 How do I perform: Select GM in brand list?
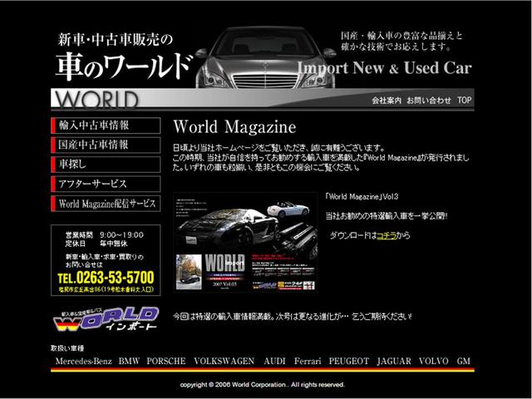click(x=464, y=361)
